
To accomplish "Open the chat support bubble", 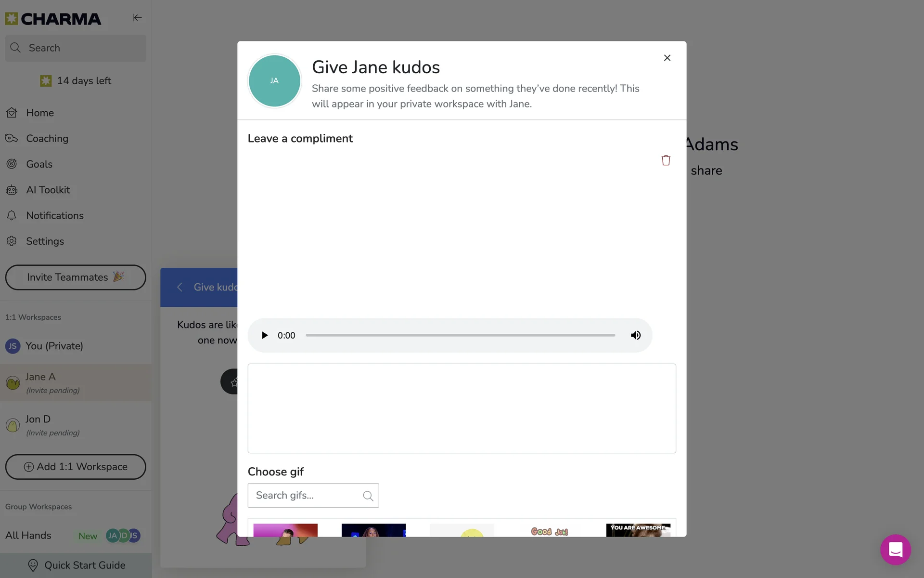I will click(895, 550).
